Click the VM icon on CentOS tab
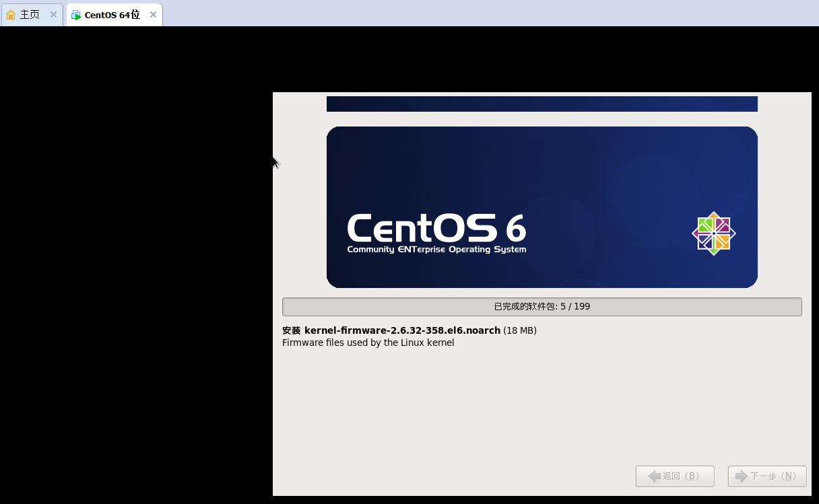The height and width of the screenshot is (504, 819). coord(76,15)
